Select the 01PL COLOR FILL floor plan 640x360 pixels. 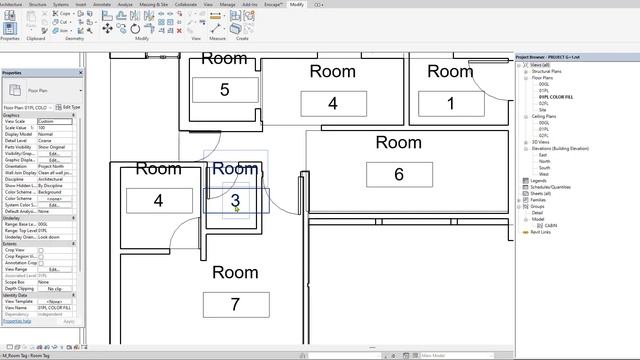(556, 97)
